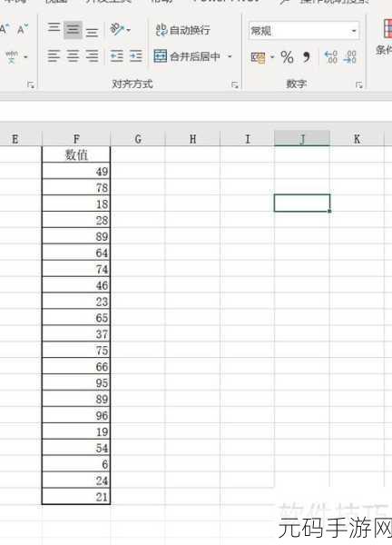The height and width of the screenshot is (545, 392).
Task: Select column H header
Action: tap(192, 139)
